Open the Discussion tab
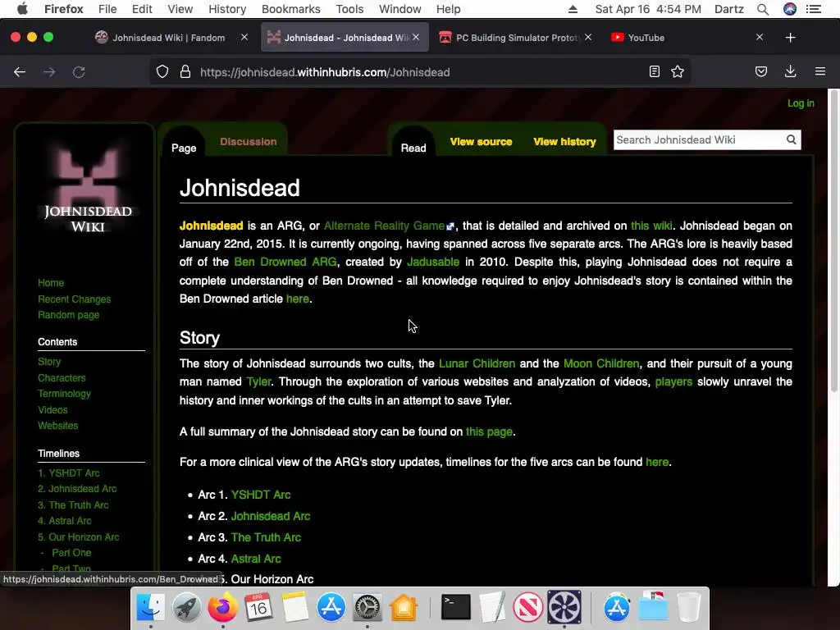840x630 pixels. [x=248, y=141]
